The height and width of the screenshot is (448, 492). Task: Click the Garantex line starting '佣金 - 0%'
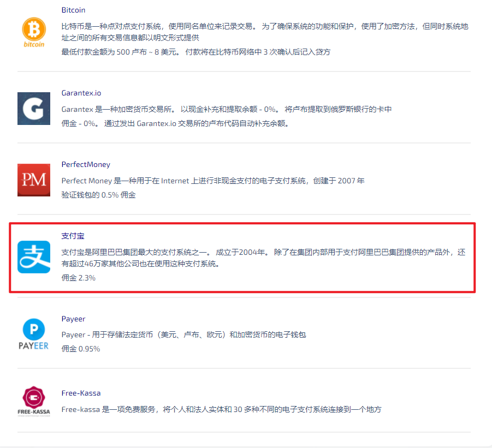pyautogui.click(x=175, y=123)
